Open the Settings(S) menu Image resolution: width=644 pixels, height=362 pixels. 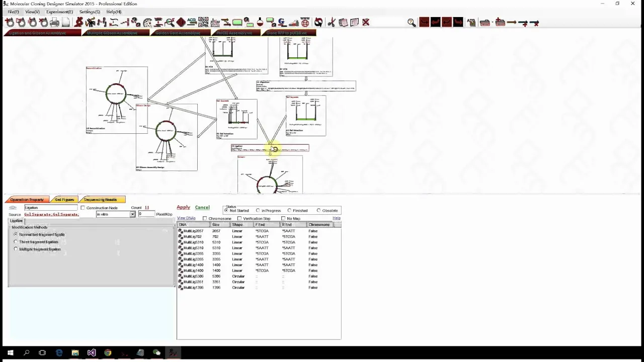click(90, 12)
